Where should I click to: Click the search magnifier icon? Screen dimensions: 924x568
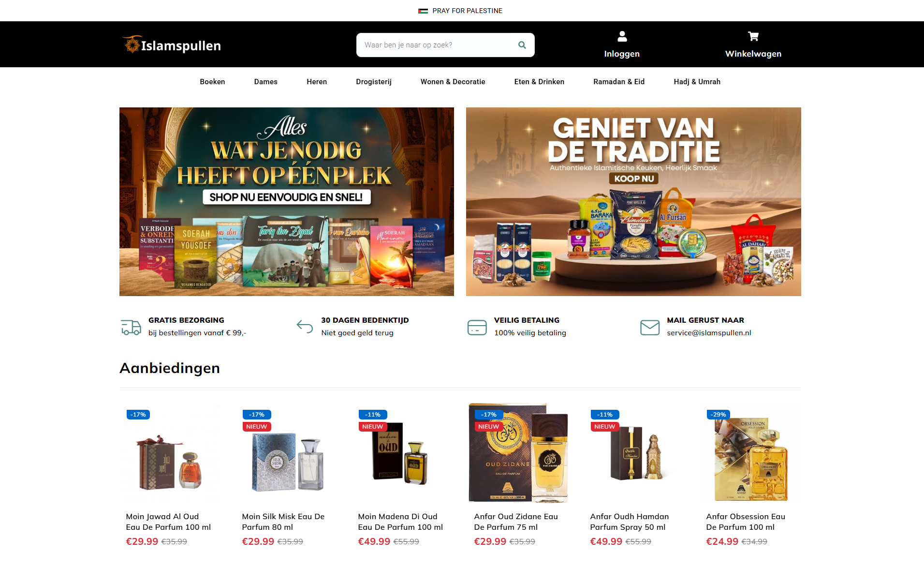pos(522,45)
